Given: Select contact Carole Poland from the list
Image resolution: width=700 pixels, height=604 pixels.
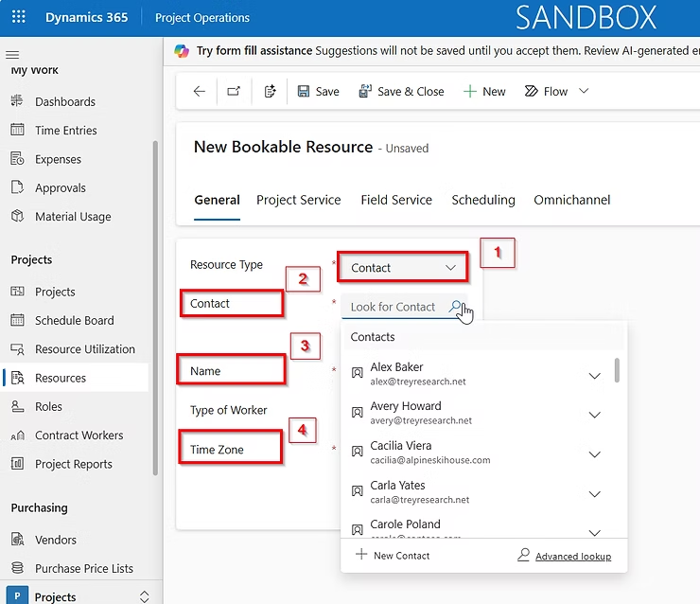Looking at the screenshot, I should (478, 527).
